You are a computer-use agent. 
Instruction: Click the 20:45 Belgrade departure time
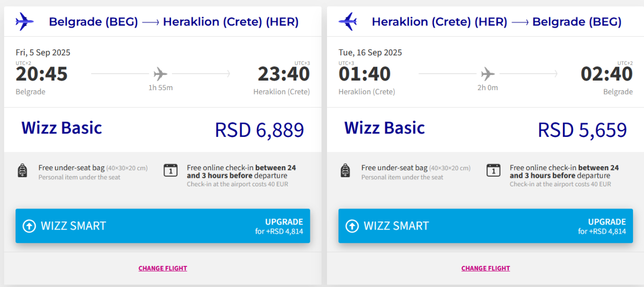(42, 74)
